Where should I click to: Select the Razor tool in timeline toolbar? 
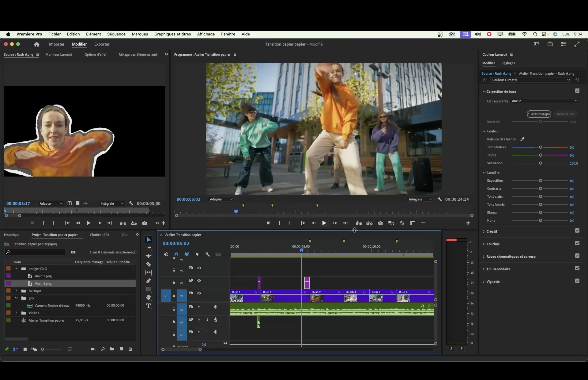(x=148, y=264)
